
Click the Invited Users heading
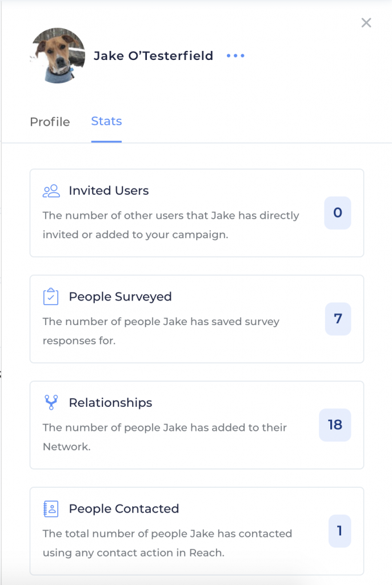(x=109, y=191)
